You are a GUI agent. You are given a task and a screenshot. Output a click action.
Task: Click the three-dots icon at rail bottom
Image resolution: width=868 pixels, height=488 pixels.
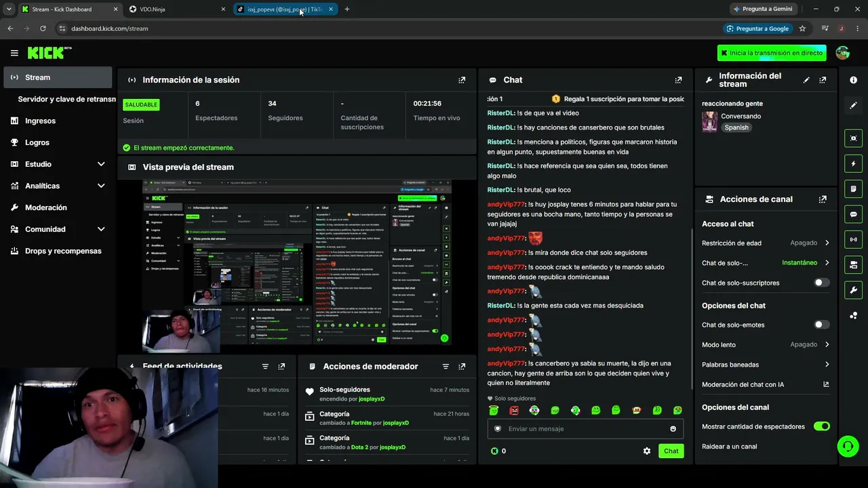[x=853, y=315]
